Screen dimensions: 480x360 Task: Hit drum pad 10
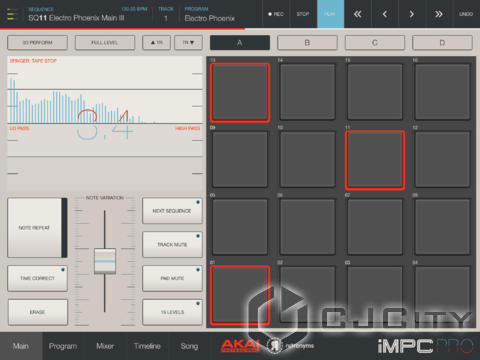tap(307, 160)
